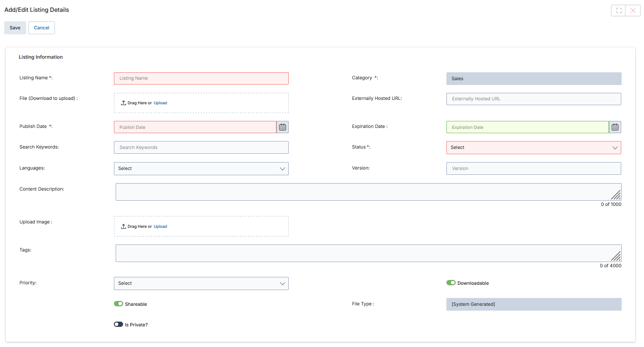Click the Tags text area resize grip
Image resolution: width=644 pixels, height=347 pixels.
pyautogui.click(x=616, y=256)
